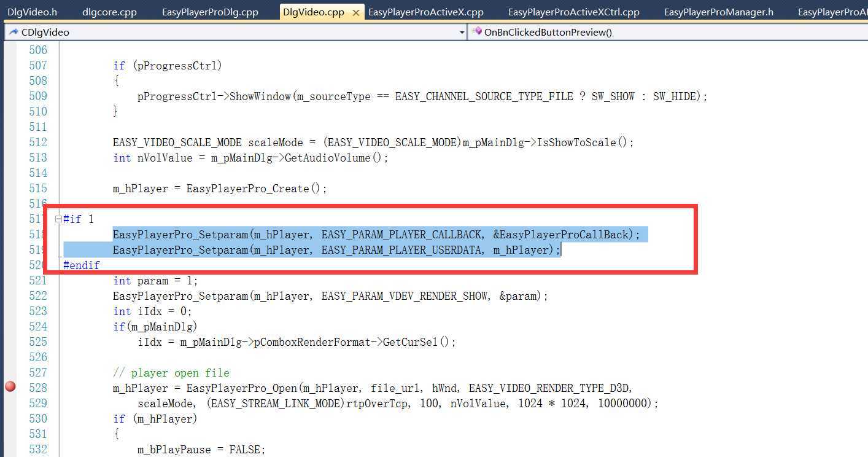Click line number 507
The image size is (868, 457).
point(38,65)
